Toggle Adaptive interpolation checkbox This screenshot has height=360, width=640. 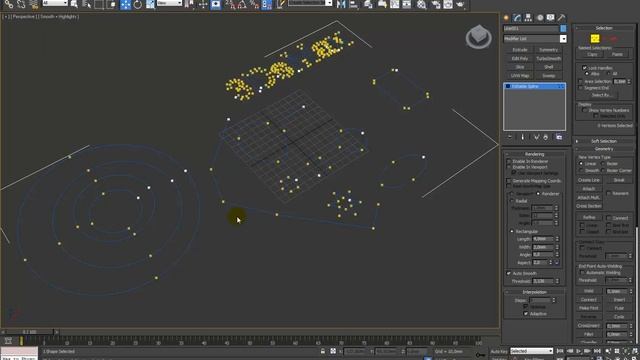pos(526,313)
